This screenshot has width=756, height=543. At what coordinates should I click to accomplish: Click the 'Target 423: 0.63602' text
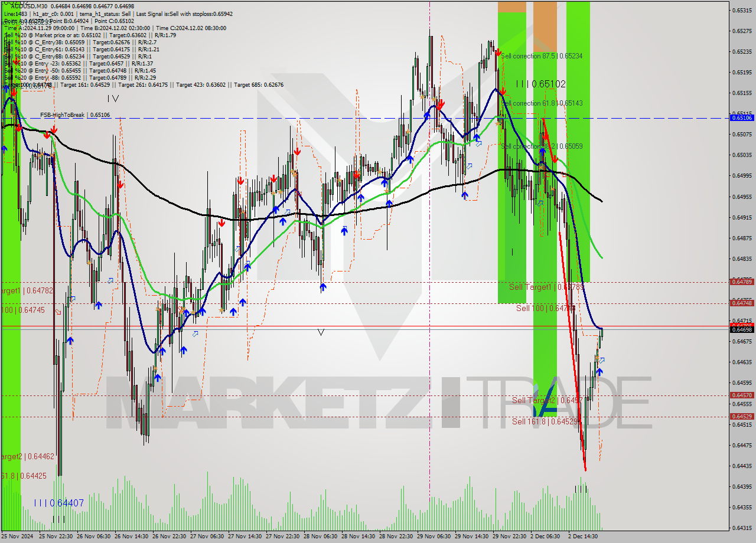tap(200, 85)
